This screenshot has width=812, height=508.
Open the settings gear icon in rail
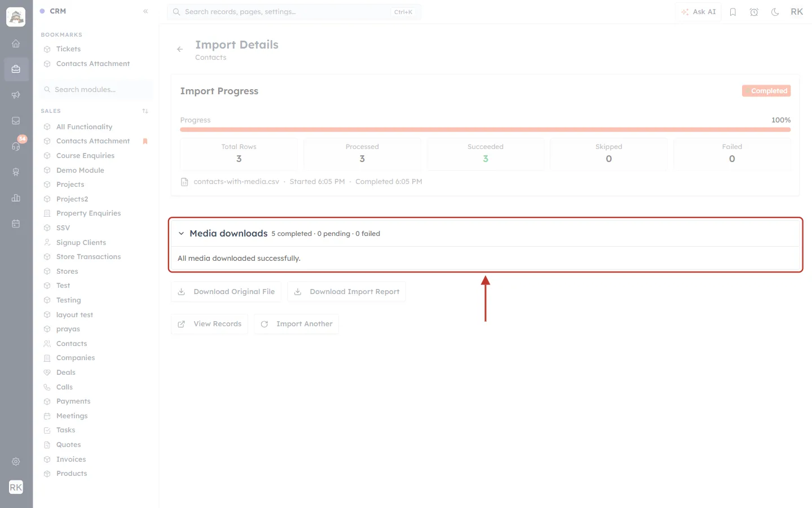(x=16, y=462)
